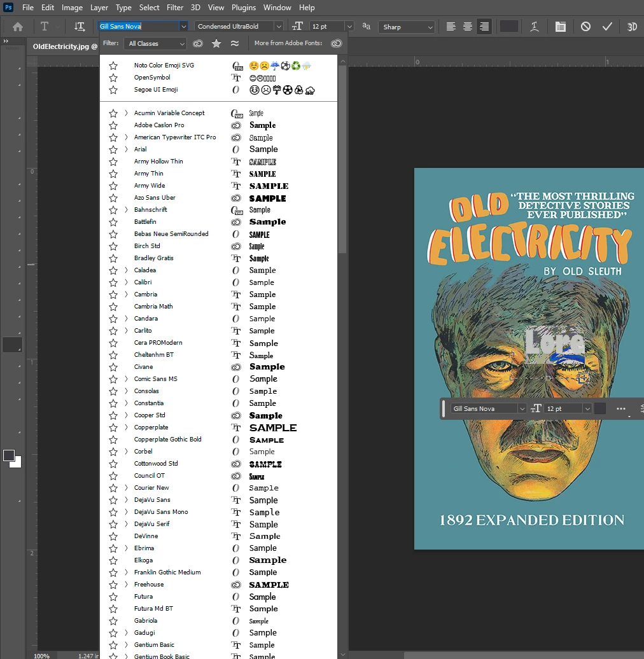
Task: Open the Filter menu
Action: [x=175, y=8]
